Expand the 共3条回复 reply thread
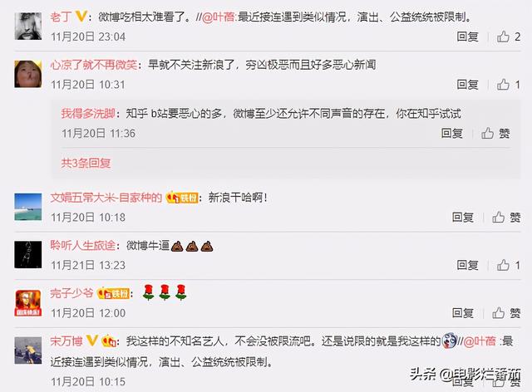 click(86, 163)
